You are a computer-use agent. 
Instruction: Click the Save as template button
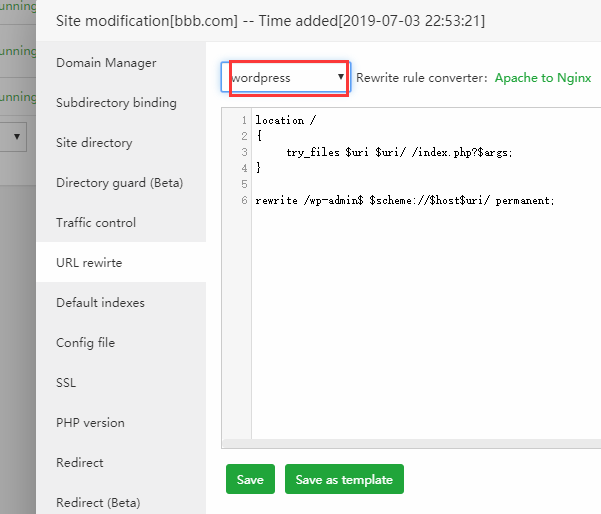coord(344,480)
